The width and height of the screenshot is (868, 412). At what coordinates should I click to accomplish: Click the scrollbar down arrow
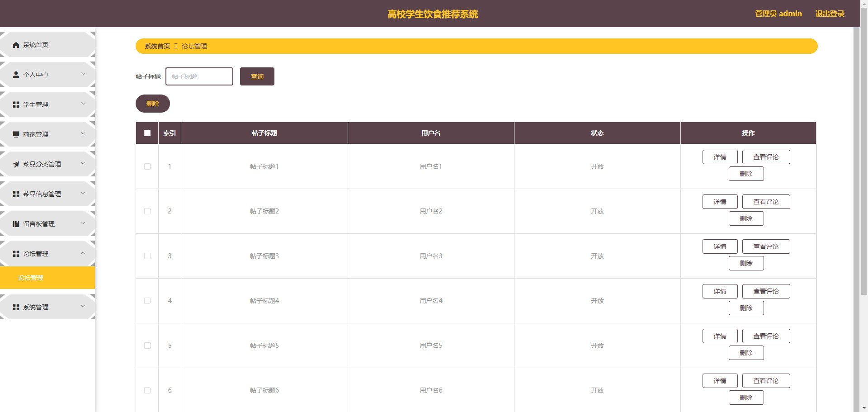864,408
